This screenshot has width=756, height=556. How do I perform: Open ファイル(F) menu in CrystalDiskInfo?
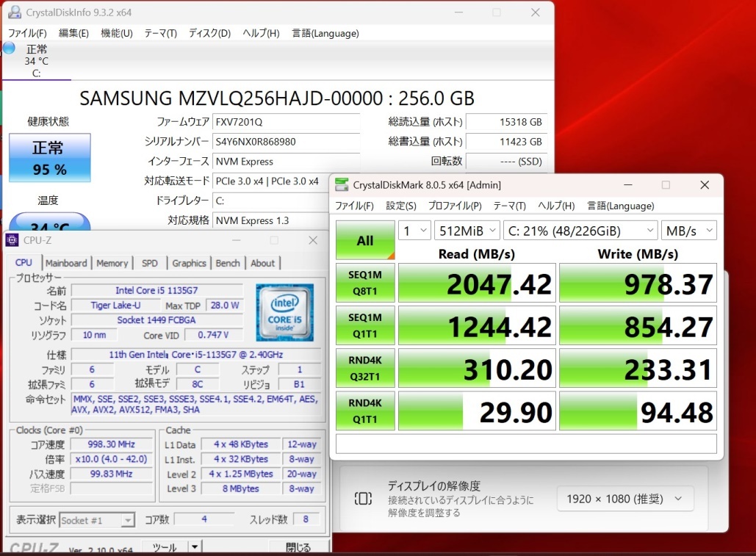27,33
